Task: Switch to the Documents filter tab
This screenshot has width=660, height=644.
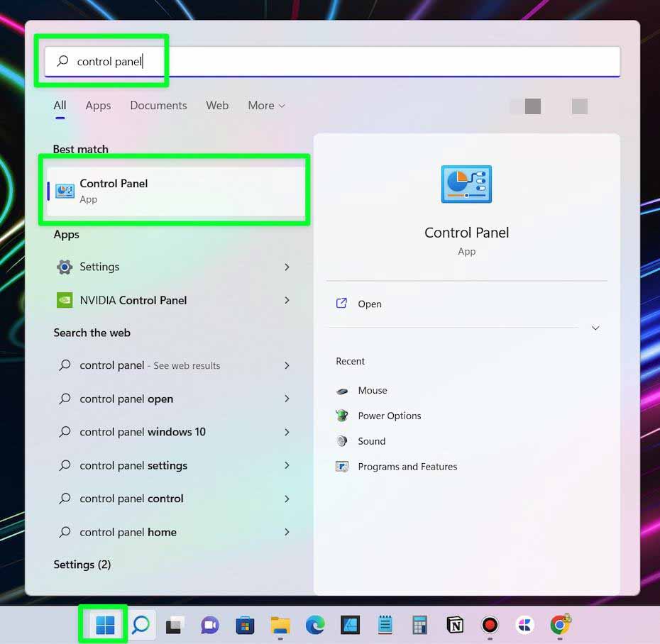Action: pos(158,106)
